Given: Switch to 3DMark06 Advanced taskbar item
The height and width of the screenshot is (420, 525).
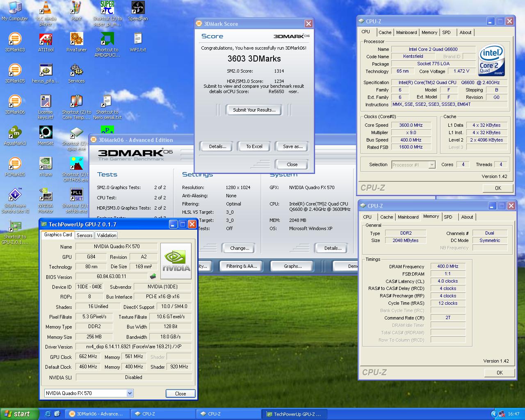Looking at the screenshot, I should click(x=98, y=414).
